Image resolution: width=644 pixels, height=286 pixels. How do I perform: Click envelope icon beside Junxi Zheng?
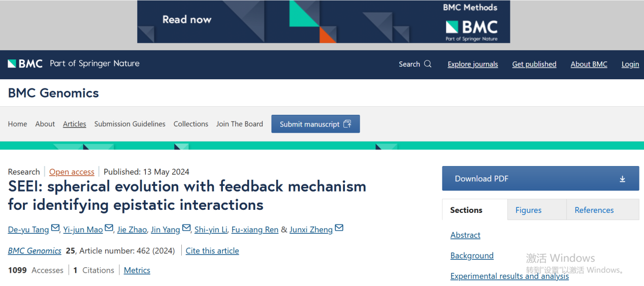339,228
